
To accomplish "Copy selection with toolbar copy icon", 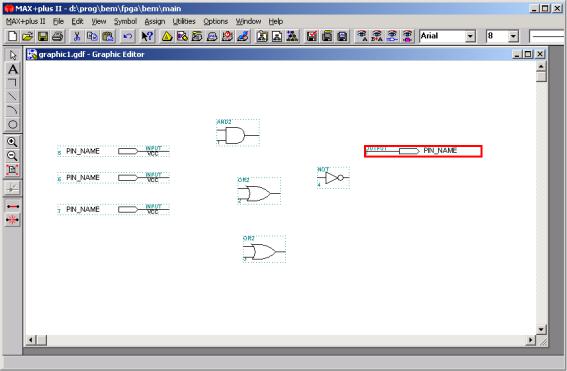I will click(x=92, y=36).
